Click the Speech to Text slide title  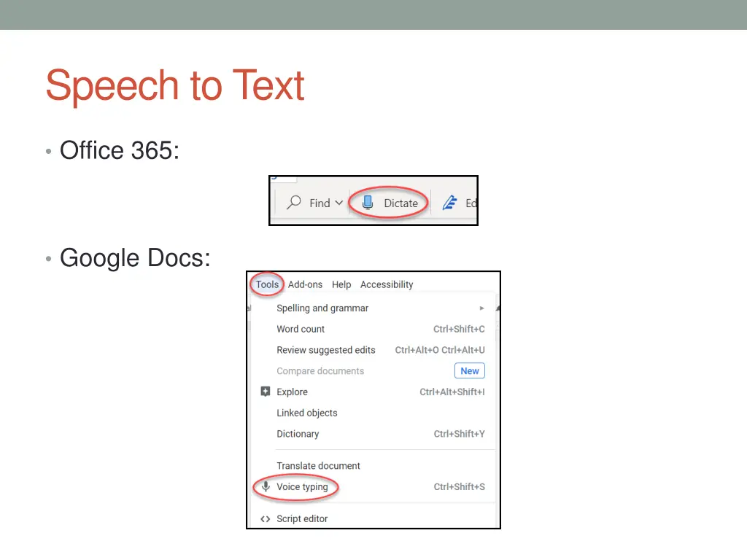coord(175,86)
